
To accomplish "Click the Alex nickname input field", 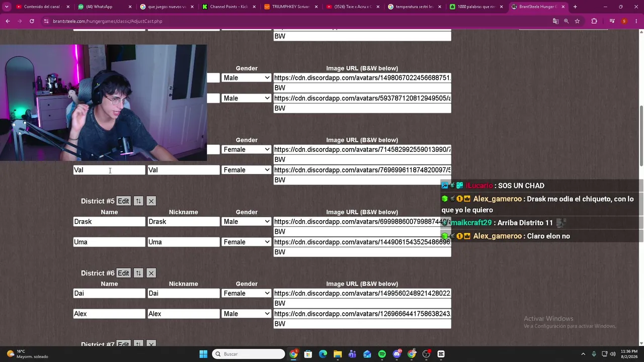I will pos(184,314).
